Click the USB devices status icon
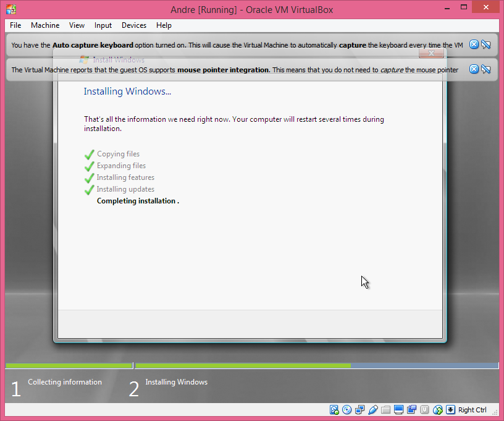Screen dimensions: 504x421 tap(373, 410)
